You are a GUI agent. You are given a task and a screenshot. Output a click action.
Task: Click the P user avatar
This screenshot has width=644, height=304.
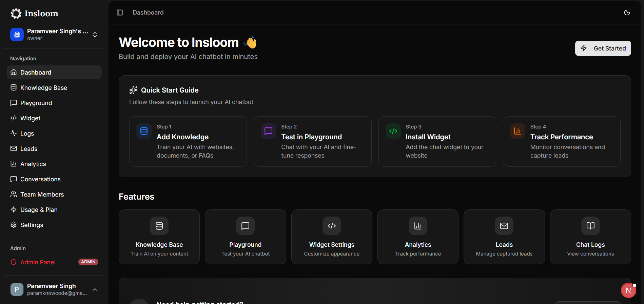(x=17, y=289)
